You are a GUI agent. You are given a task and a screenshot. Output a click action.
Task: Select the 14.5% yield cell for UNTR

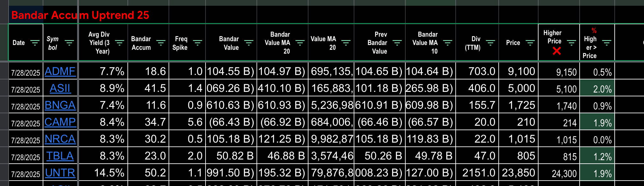pyautogui.click(x=103, y=173)
